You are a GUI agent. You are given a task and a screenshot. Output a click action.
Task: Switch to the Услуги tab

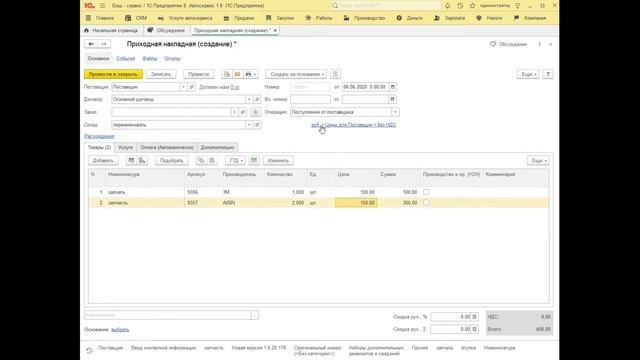tap(125, 147)
